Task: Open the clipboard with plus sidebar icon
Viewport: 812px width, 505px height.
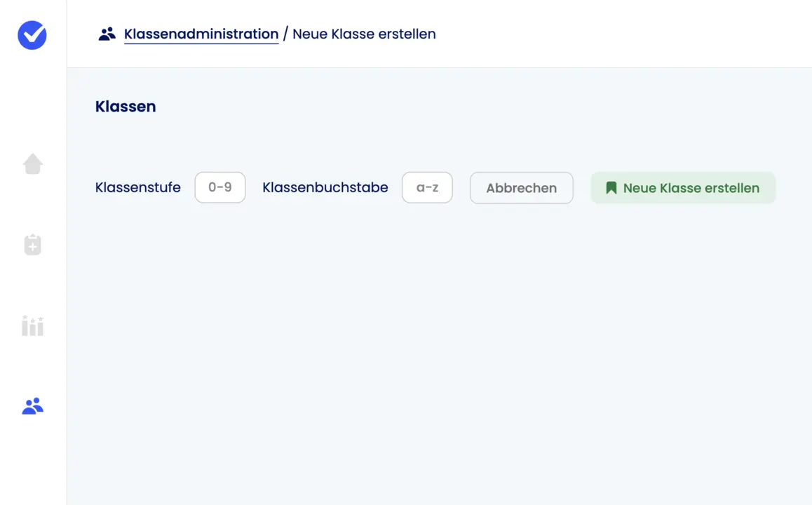Action: pyautogui.click(x=33, y=245)
